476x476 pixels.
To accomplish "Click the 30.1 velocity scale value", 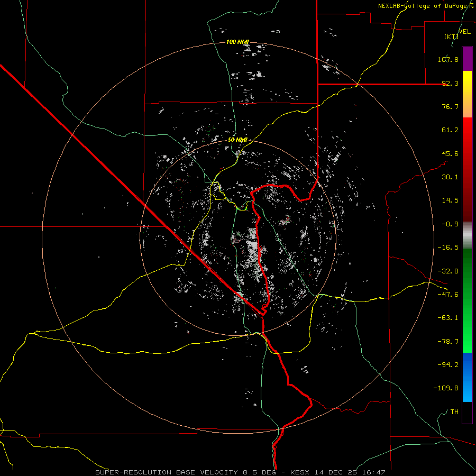I will pyautogui.click(x=450, y=177).
